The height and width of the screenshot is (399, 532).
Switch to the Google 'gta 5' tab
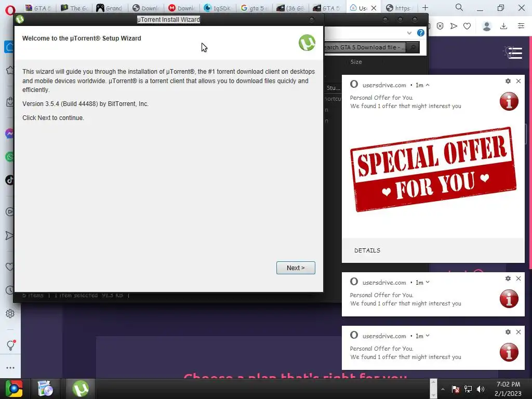[x=253, y=8]
